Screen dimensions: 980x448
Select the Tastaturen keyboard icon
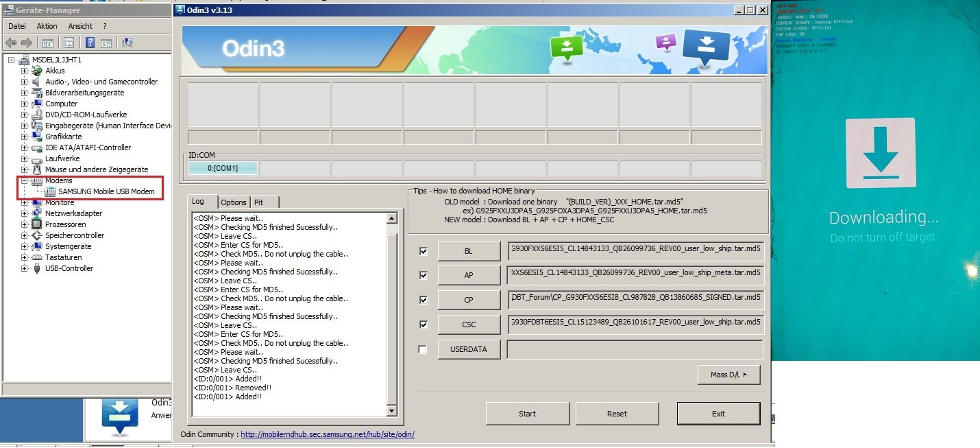tap(37, 257)
